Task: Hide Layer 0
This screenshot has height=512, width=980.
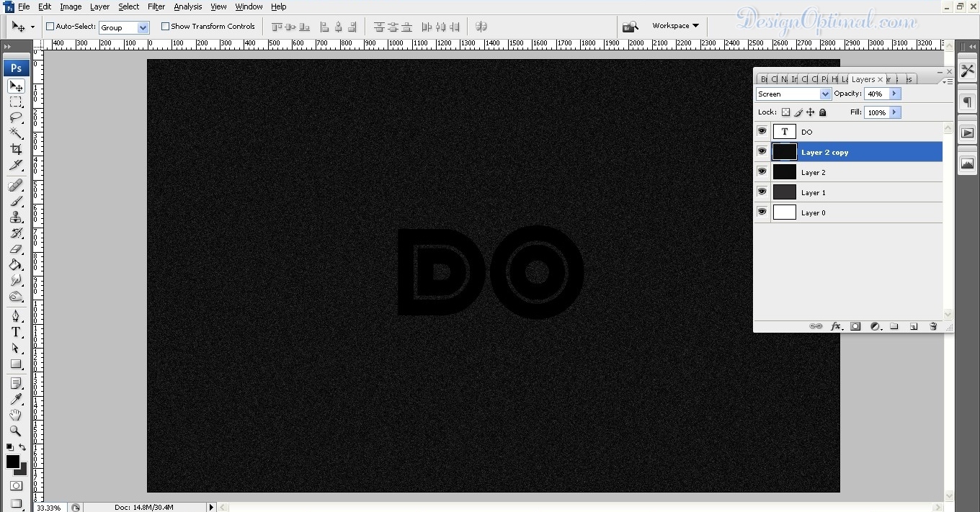Action: pyautogui.click(x=762, y=212)
